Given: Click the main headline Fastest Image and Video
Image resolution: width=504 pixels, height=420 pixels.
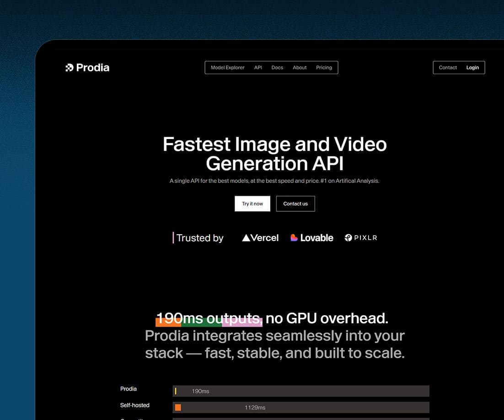Looking at the screenshot, I should click(x=275, y=144).
